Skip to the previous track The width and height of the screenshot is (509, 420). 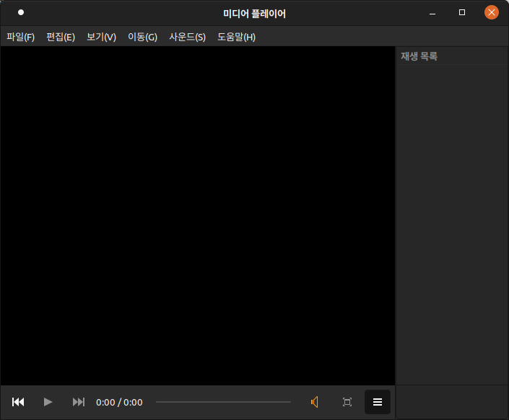coord(18,402)
